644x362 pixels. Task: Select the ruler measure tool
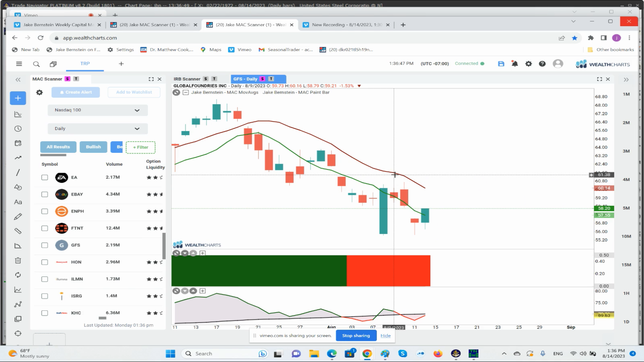(18, 231)
